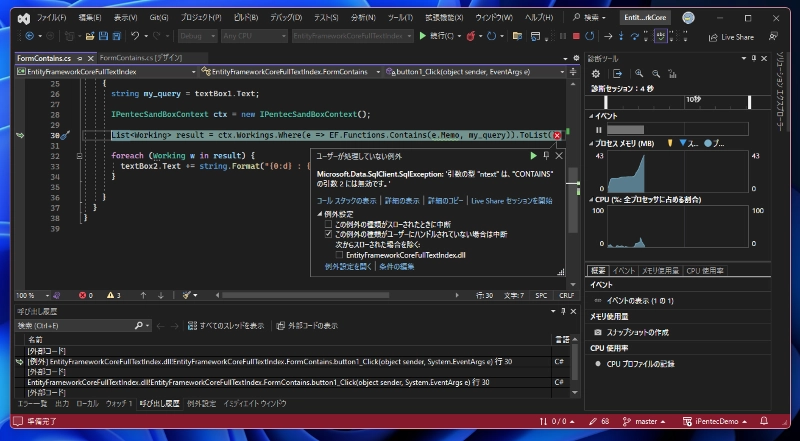Click the feedback icon next to Live Share

click(x=773, y=37)
